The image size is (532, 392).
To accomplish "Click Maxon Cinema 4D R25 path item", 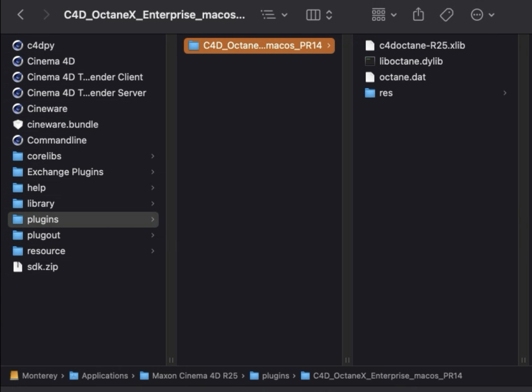I will coord(194,376).
